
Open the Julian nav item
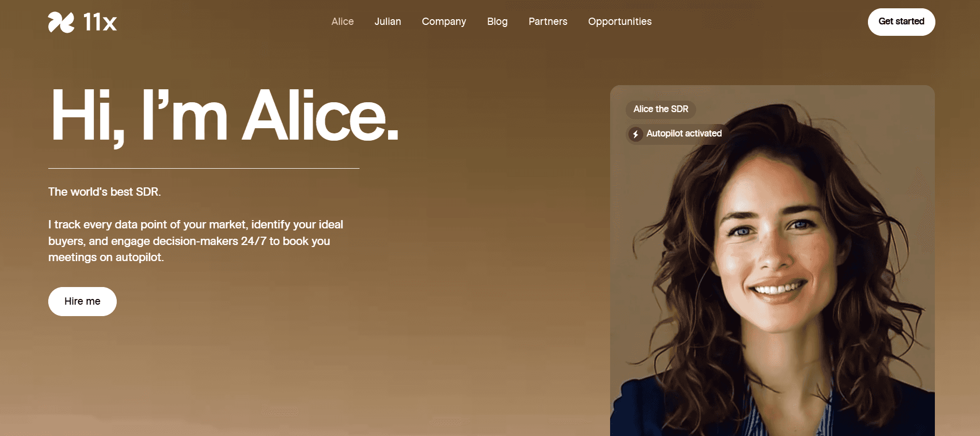tap(388, 21)
